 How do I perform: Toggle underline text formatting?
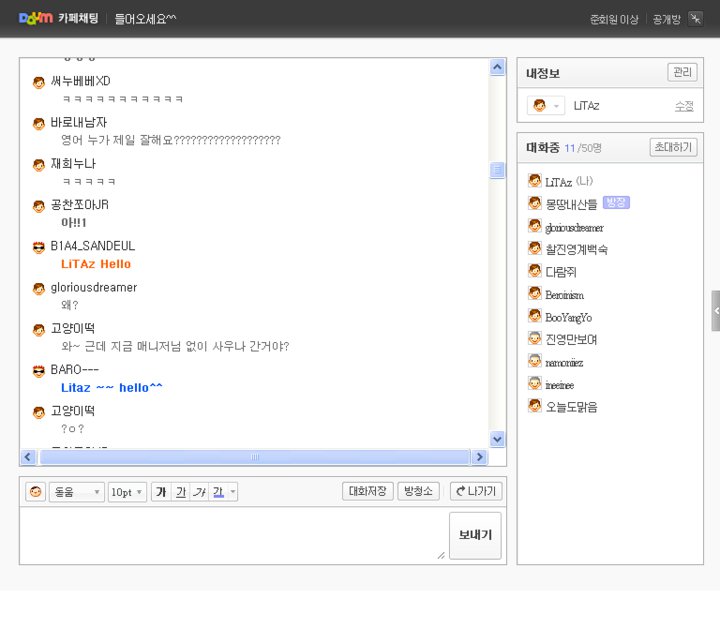pyautogui.click(x=180, y=492)
